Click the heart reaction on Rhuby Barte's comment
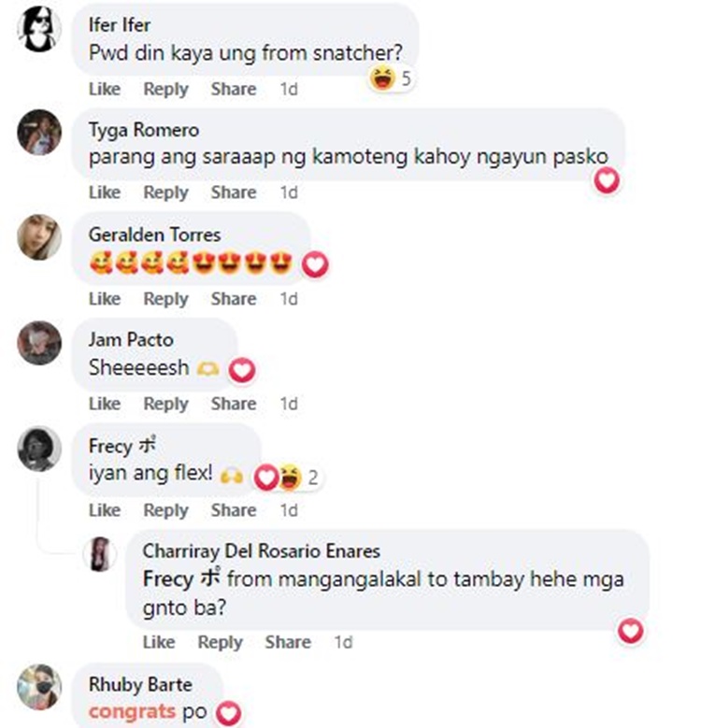The height and width of the screenshot is (728, 701). pyautogui.click(x=229, y=713)
